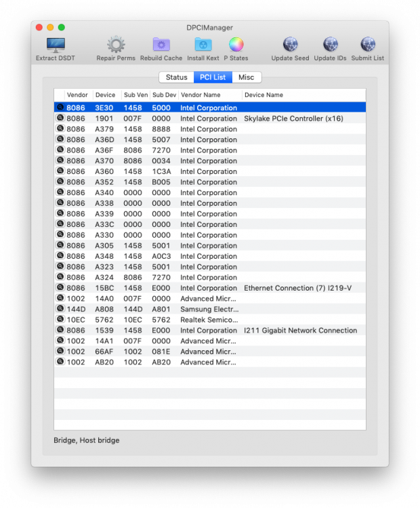This screenshot has width=420, height=508.
Task: Click magnifier icon on Realtek 5762 row
Action: click(x=60, y=320)
